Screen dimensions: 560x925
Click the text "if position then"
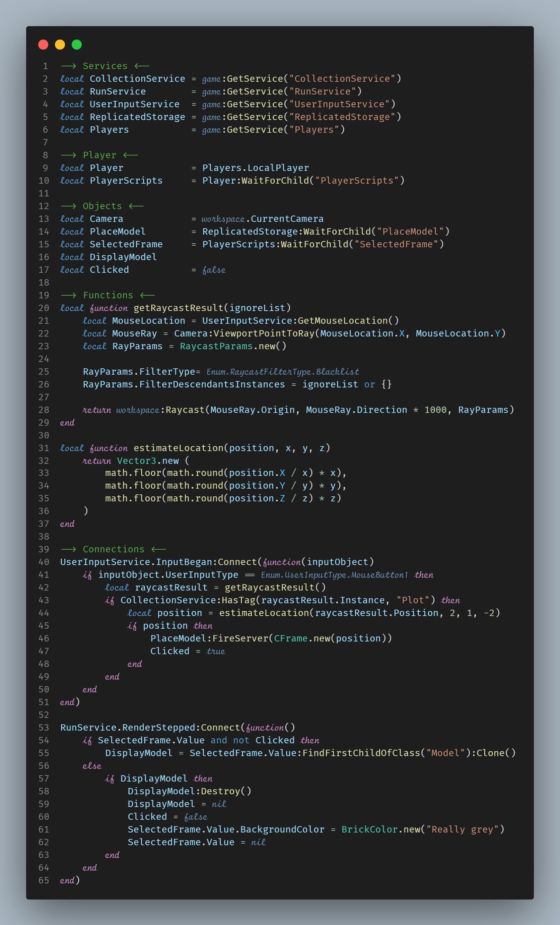pyautogui.click(x=170, y=626)
